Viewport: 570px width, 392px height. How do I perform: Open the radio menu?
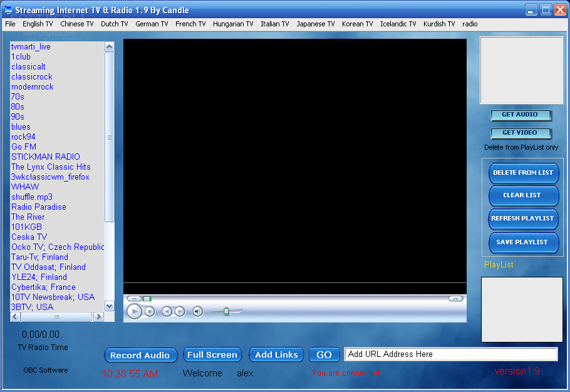point(470,24)
